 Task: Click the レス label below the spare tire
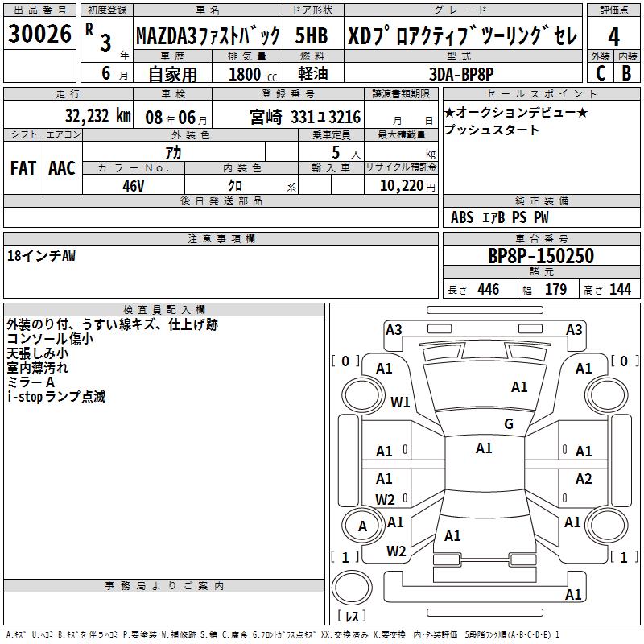click(x=352, y=616)
